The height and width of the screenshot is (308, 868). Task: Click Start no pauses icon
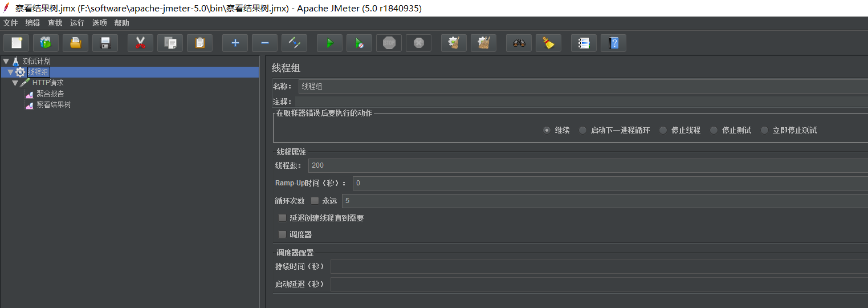pos(359,43)
